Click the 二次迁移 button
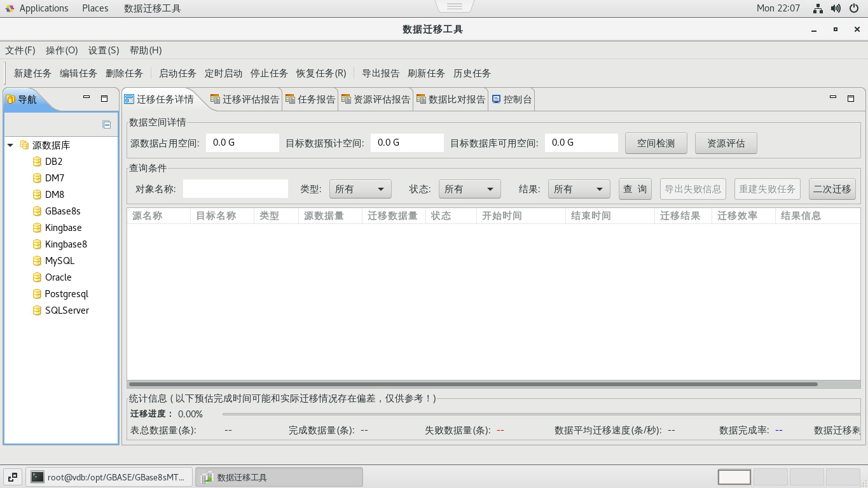The height and width of the screenshot is (488, 868). click(832, 189)
